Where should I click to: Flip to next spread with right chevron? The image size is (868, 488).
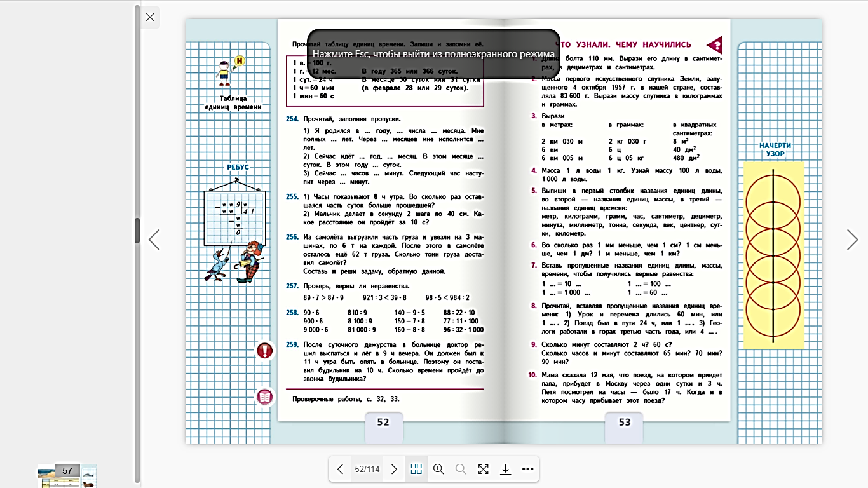tap(852, 240)
